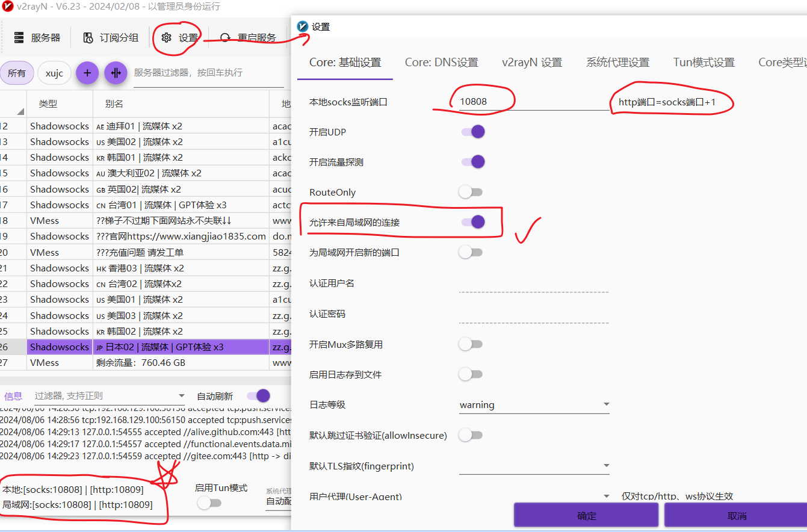Enable the 启用Tun模式 switch
The height and width of the screenshot is (532, 807).
(209, 503)
